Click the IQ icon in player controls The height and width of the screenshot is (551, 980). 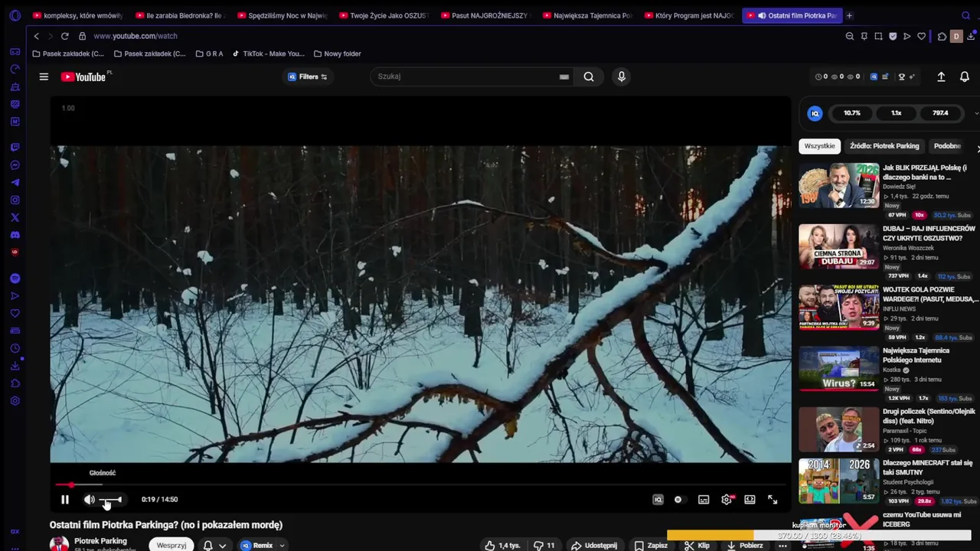658,500
